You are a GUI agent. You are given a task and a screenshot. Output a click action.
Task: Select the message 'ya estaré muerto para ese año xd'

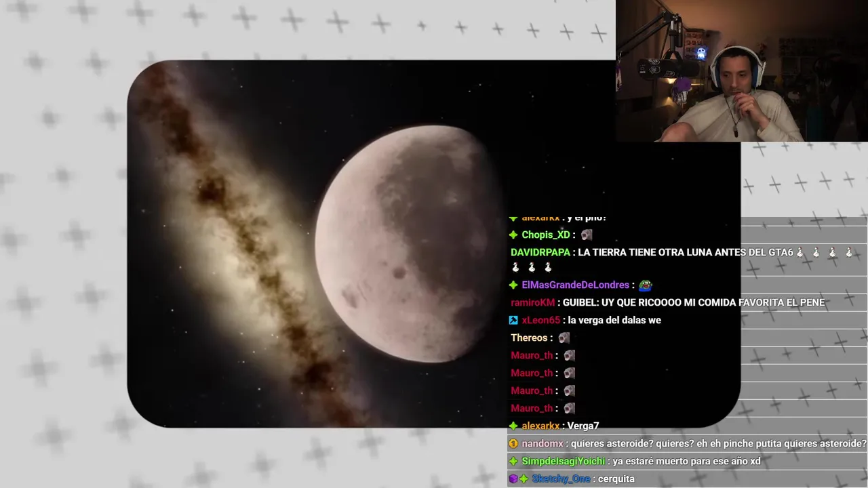(x=686, y=462)
